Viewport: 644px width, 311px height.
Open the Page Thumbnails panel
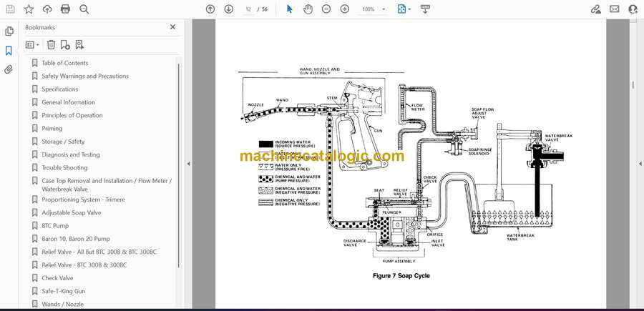9,31
